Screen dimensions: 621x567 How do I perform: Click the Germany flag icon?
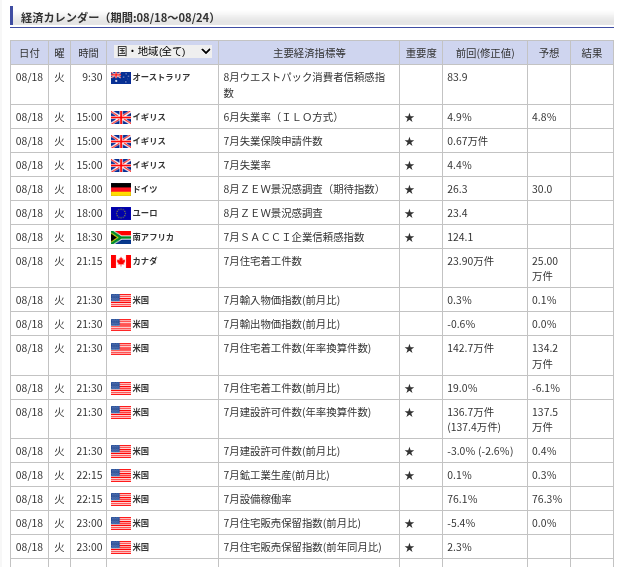tap(121, 189)
